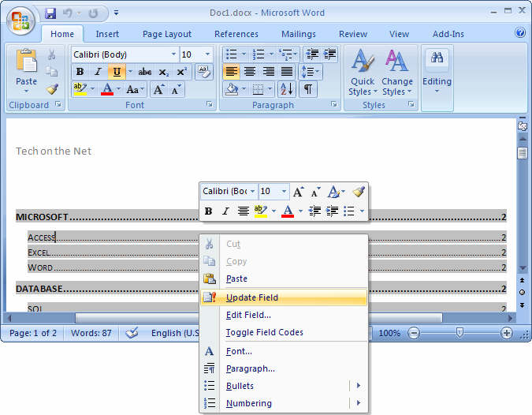Image resolution: width=532 pixels, height=415 pixels.
Task: Open Change Styles menu
Action: tap(397, 73)
